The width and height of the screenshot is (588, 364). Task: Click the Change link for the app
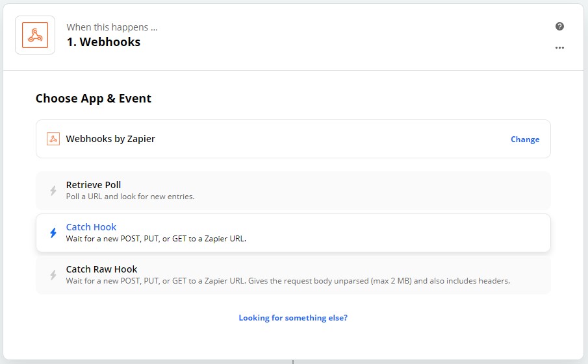(525, 140)
